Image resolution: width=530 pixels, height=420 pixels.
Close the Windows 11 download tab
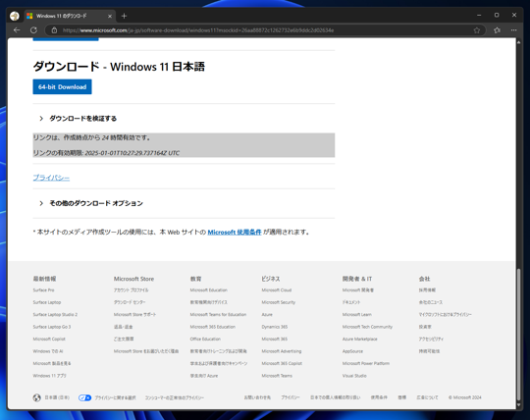(x=110, y=16)
